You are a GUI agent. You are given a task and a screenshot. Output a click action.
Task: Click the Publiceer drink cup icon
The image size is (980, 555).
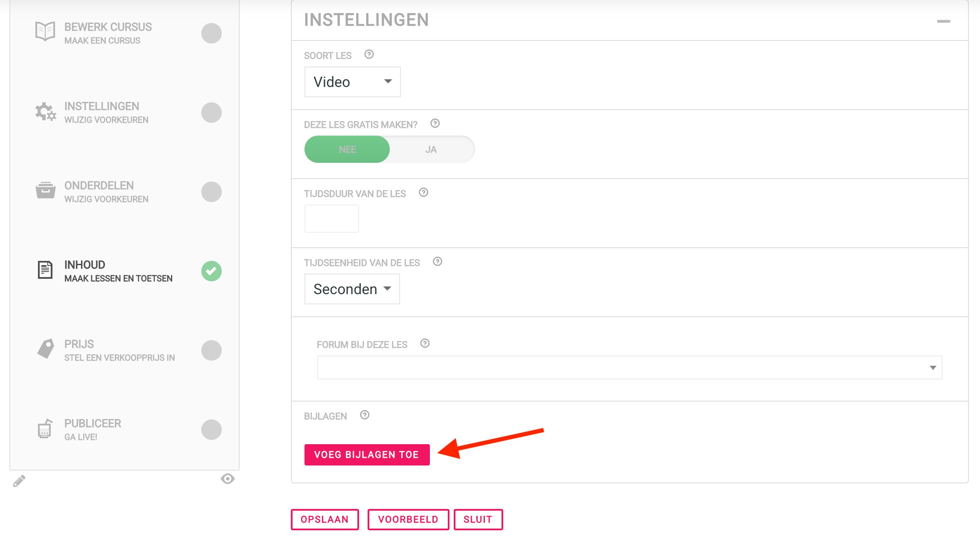pos(45,428)
